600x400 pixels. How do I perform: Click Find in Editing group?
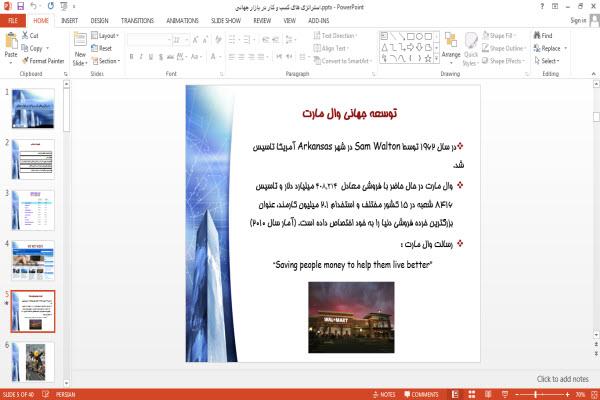[x=543, y=36]
